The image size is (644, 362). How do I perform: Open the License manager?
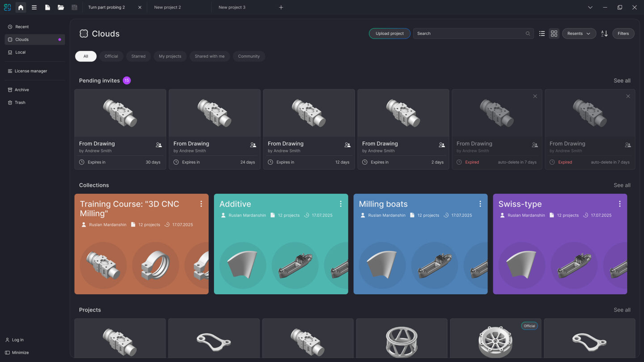[30, 71]
